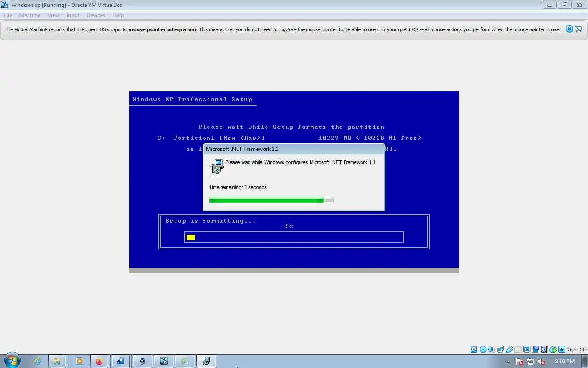Image resolution: width=588 pixels, height=368 pixels.
Task: Click the green window icon in the taskbar
Action: pyautogui.click(x=185, y=362)
